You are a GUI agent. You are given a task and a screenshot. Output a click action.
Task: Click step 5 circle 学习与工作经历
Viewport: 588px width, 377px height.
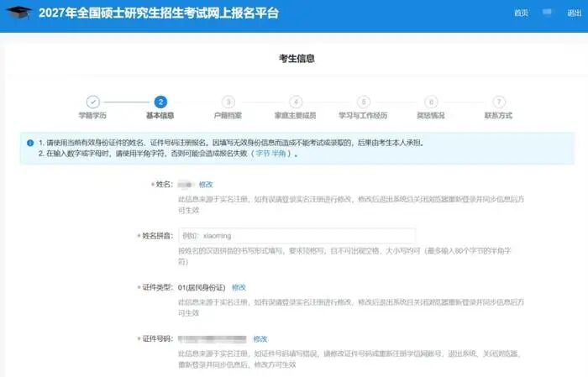[x=363, y=102]
